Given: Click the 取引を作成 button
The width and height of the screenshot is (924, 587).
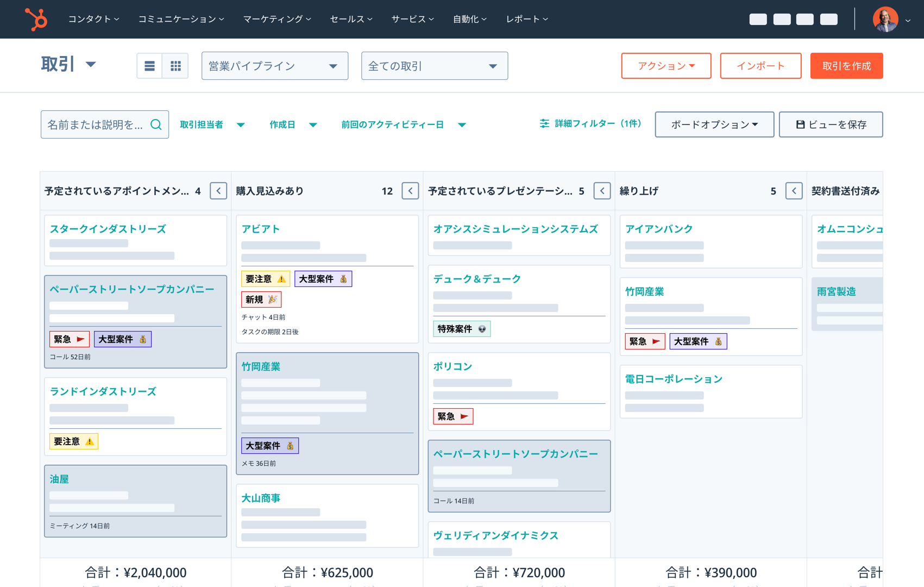Looking at the screenshot, I should pos(846,65).
